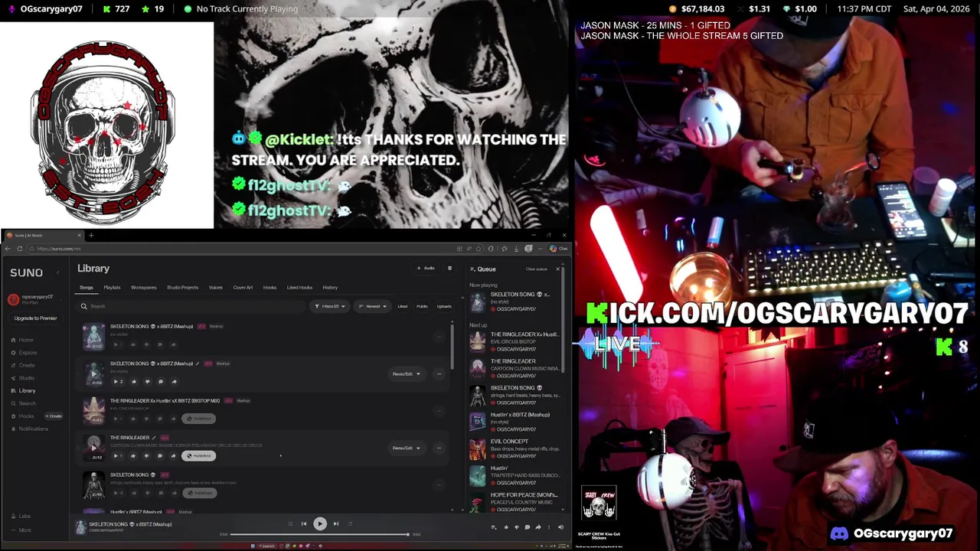This screenshot has width=980, height=551.
Task: Open Search in the Suno sidebar
Action: tap(23, 403)
